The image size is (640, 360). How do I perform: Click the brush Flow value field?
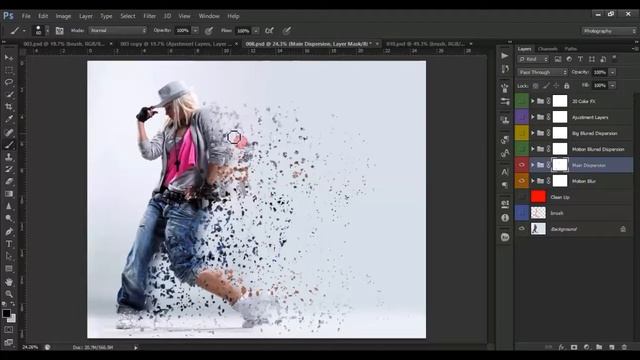pyautogui.click(x=243, y=31)
